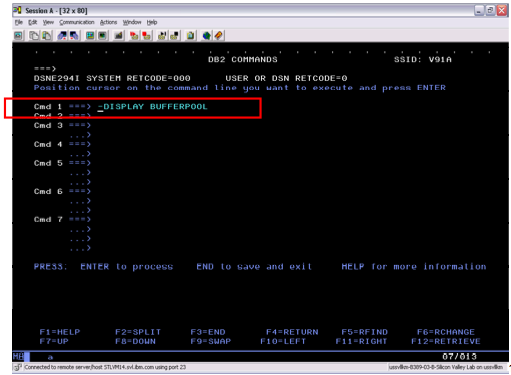Click the 'Position cursor on the command line' instruction
This screenshot has height=375, width=511.
coord(240,88)
